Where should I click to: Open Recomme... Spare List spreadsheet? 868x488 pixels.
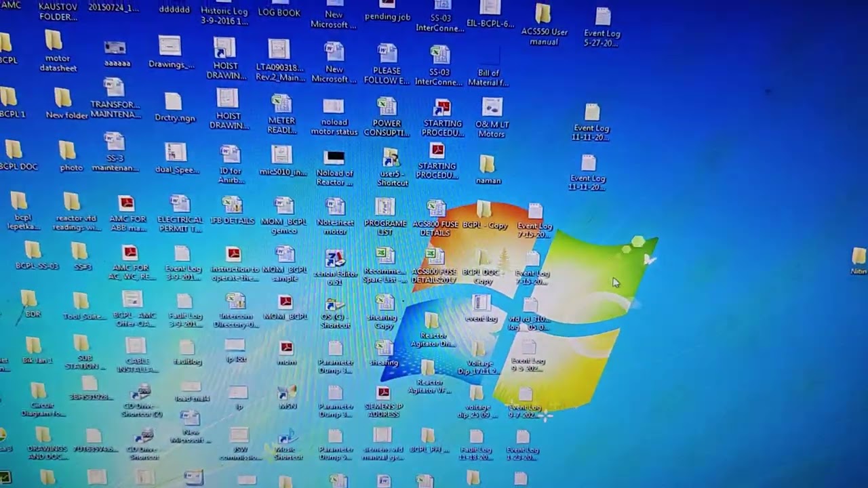[x=384, y=266]
